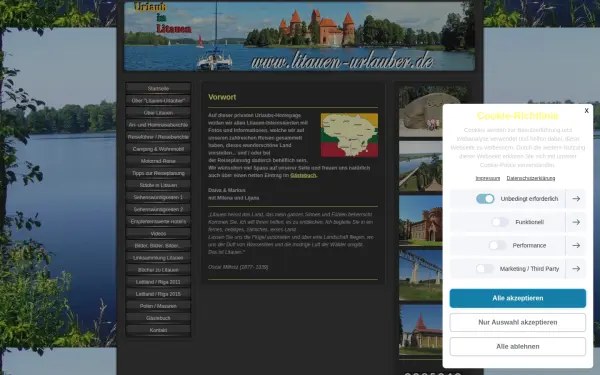Enable Marketing / Third Party switch
600x375 pixels.
point(484,269)
